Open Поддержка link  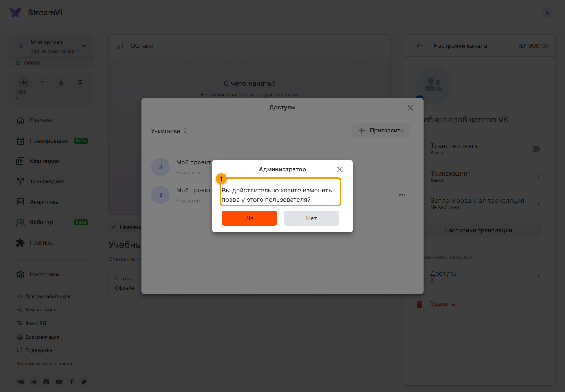(35, 350)
